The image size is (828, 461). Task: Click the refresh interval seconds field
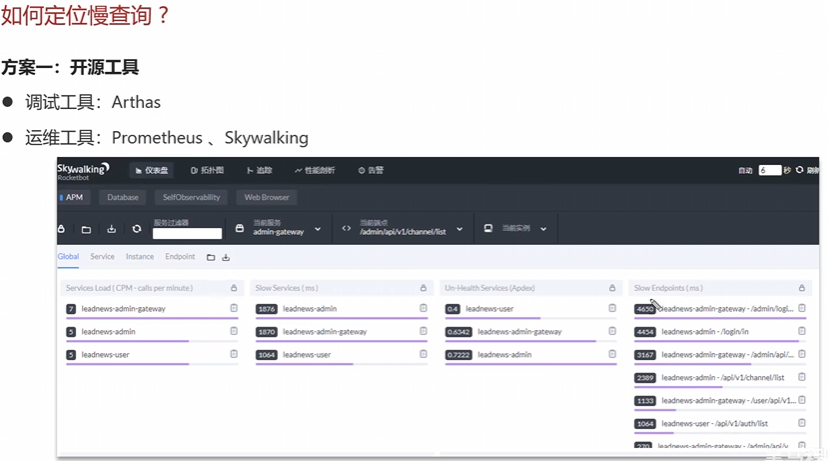769,170
